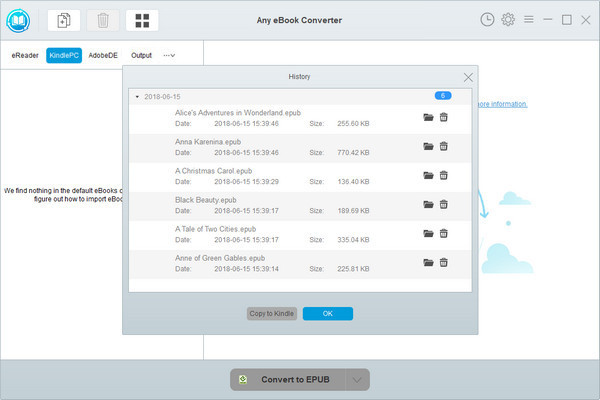Screen dimensions: 600x400
Task: Delete A Christmas Carol.epub history entry
Action: click(443, 175)
